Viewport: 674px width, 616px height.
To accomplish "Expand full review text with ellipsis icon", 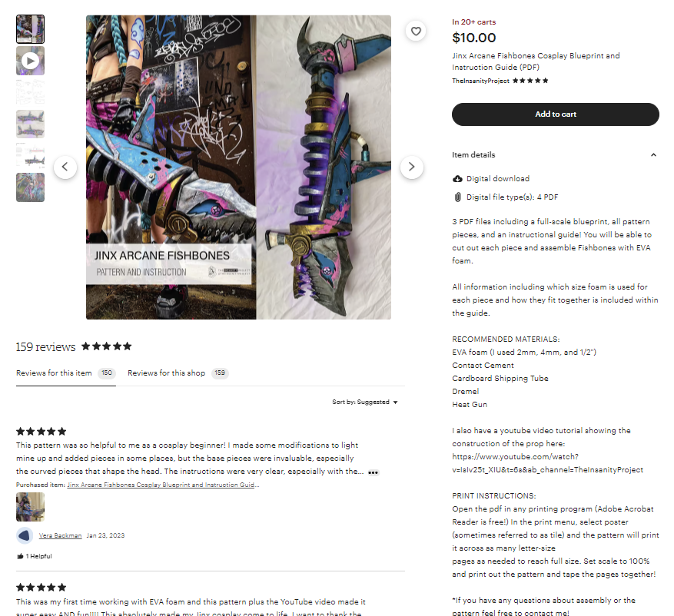I will point(373,472).
